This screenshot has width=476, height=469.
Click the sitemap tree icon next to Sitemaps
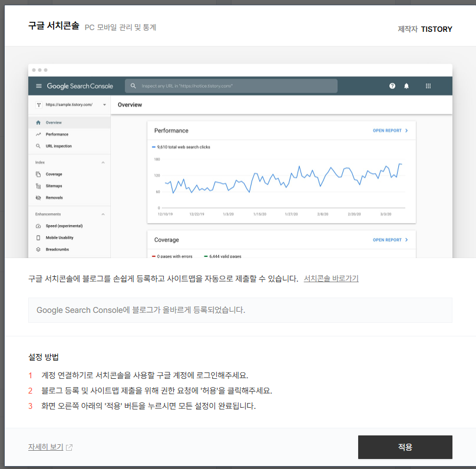(38, 186)
